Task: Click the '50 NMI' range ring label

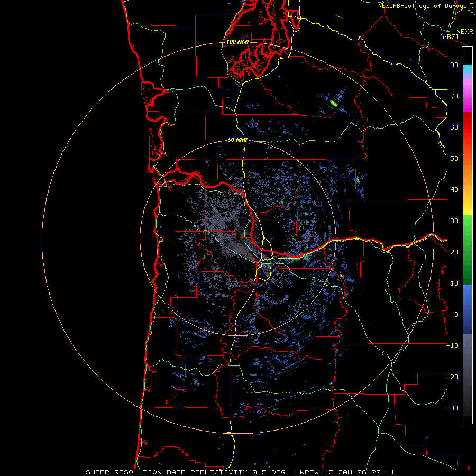Action: click(237, 140)
